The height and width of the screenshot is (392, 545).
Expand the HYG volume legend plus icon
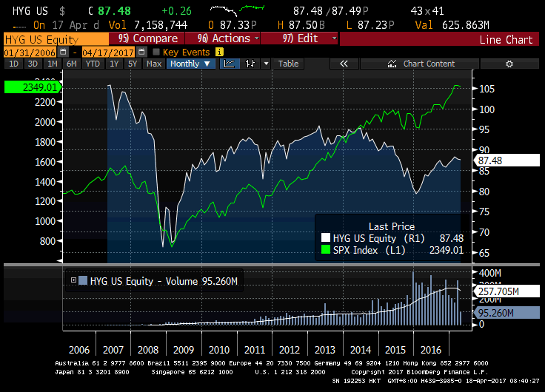(73, 280)
